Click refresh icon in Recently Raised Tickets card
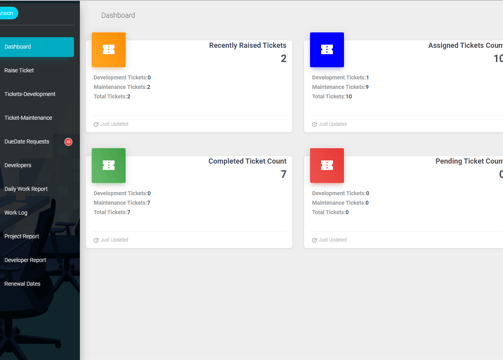503x360 pixels. tap(96, 124)
